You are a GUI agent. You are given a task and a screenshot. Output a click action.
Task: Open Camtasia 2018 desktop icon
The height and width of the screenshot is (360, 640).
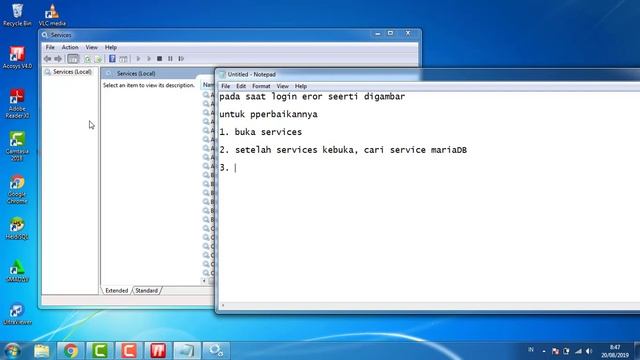[x=17, y=146]
